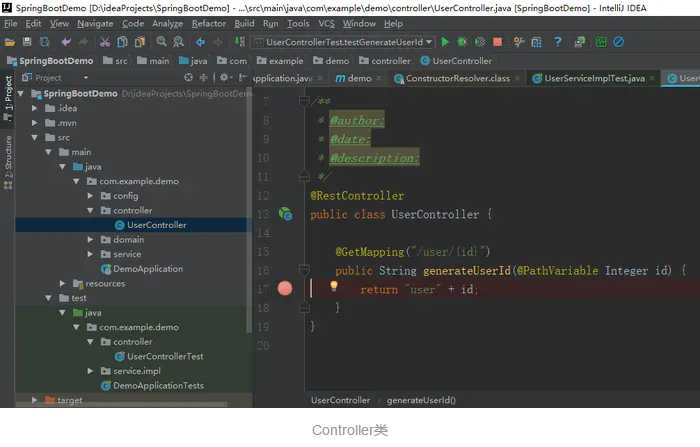Viewport: 700px width, 447px height.
Task: Click generateUserId() in editor breadcrumb
Action: pos(421,400)
